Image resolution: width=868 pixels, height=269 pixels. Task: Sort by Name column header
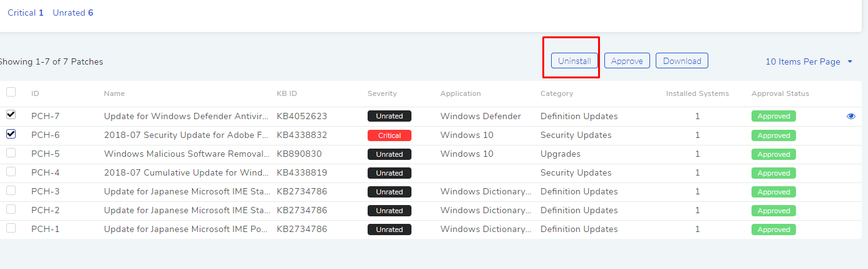[114, 93]
